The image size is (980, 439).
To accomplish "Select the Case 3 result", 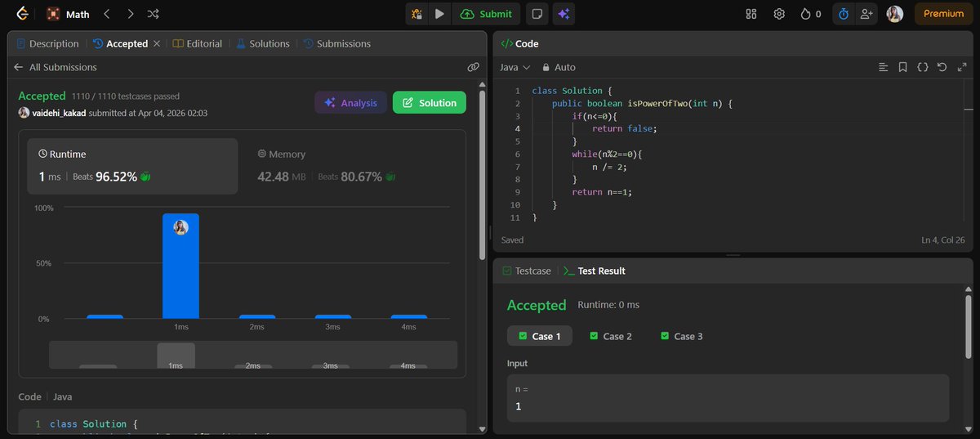I will (682, 336).
